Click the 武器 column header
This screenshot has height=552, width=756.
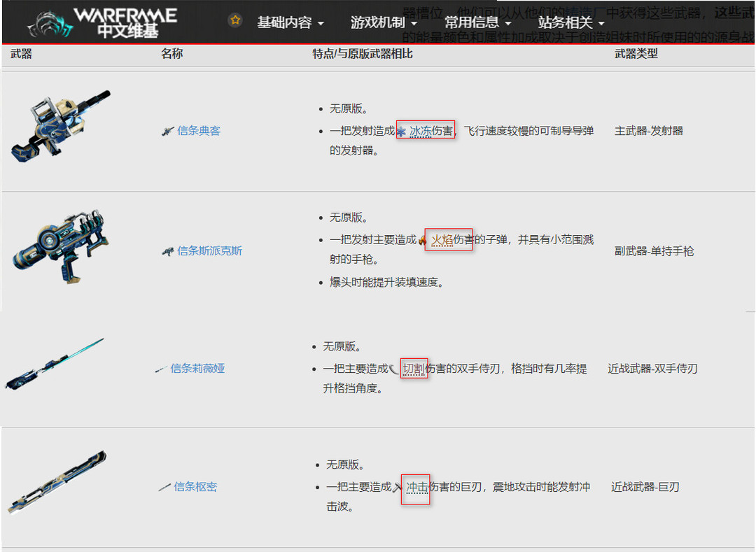(21, 53)
